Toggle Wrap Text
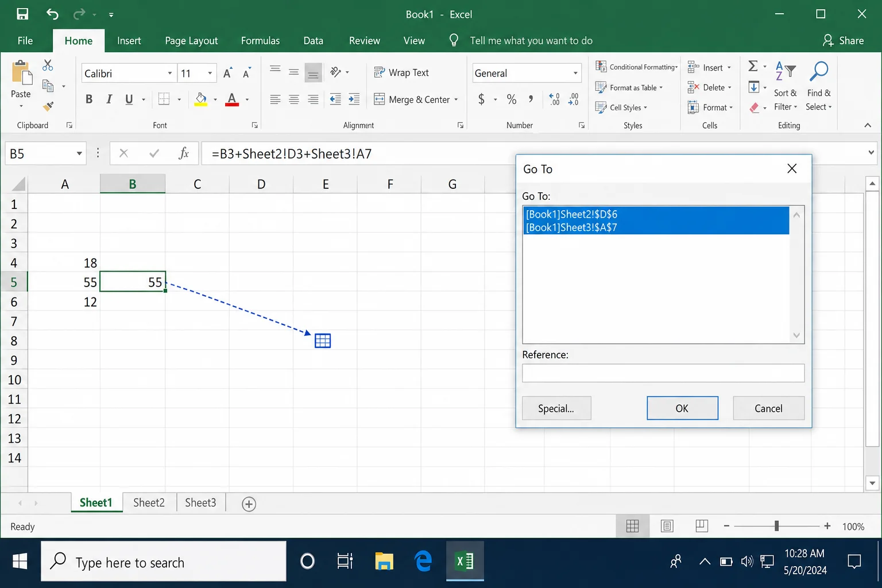882x588 pixels. coord(401,72)
